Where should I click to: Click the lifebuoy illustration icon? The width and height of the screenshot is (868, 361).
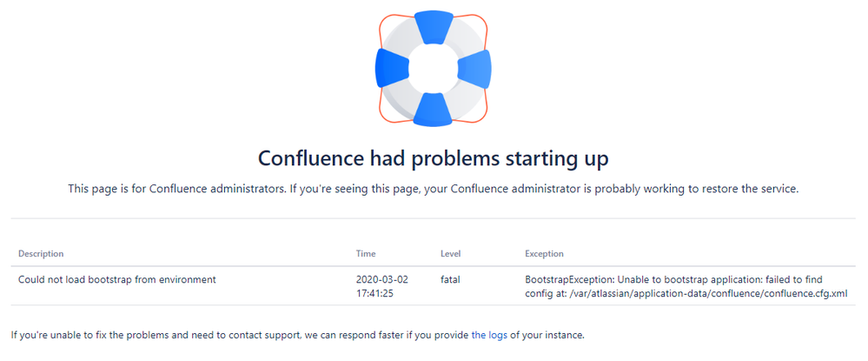pos(434,68)
